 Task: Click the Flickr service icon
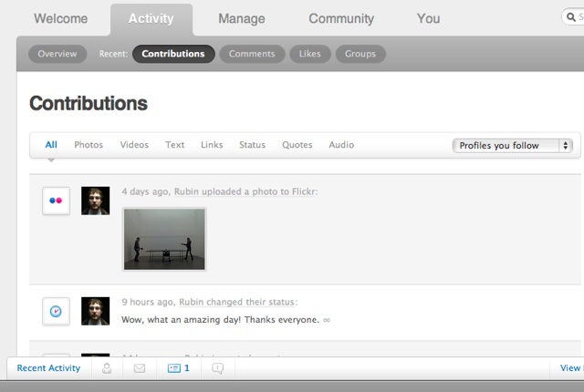click(56, 201)
